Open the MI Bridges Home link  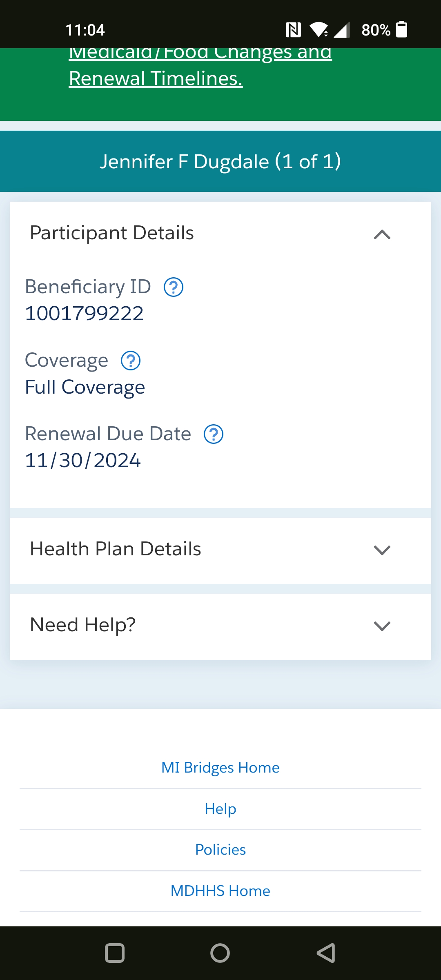[x=220, y=768]
